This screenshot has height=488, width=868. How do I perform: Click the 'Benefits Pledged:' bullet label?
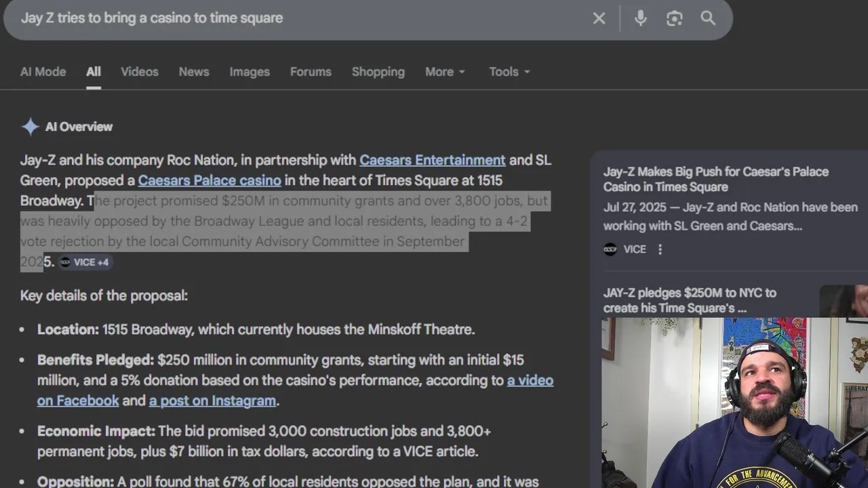(x=96, y=360)
